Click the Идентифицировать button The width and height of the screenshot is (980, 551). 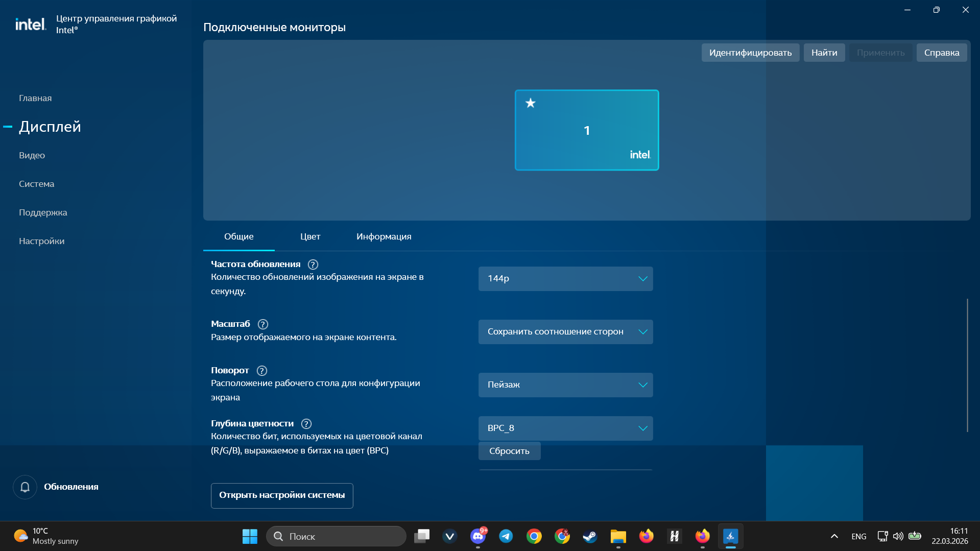(x=750, y=53)
